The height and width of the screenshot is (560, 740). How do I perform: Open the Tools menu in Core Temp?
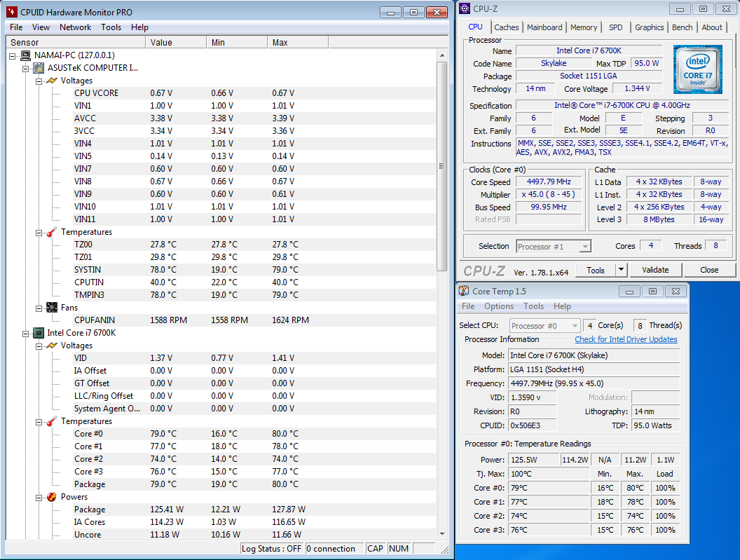pyautogui.click(x=533, y=306)
